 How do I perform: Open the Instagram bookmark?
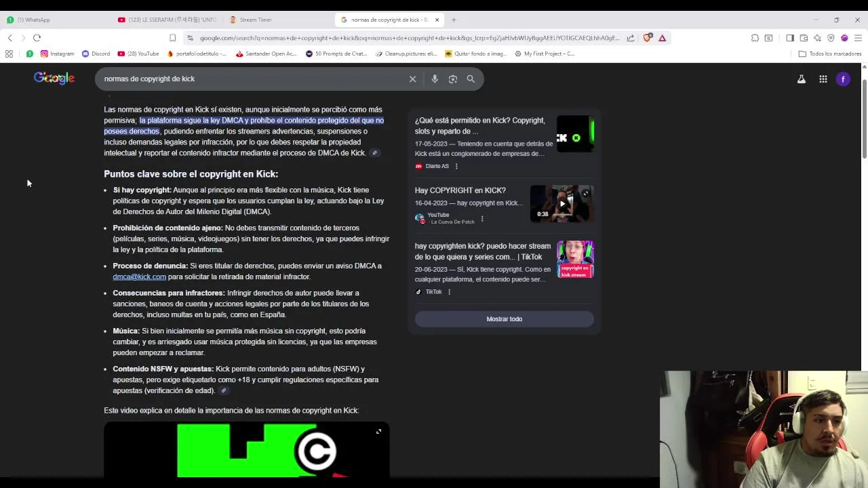57,54
